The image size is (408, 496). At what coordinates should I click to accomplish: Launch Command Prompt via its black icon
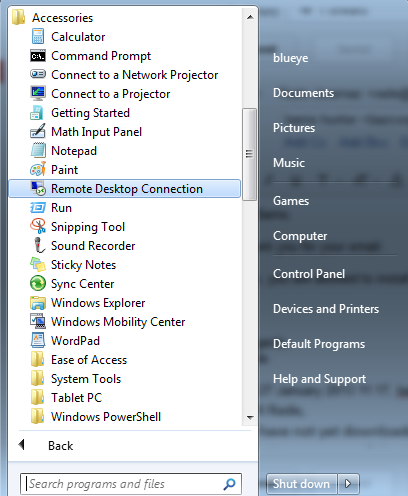click(38, 56)
